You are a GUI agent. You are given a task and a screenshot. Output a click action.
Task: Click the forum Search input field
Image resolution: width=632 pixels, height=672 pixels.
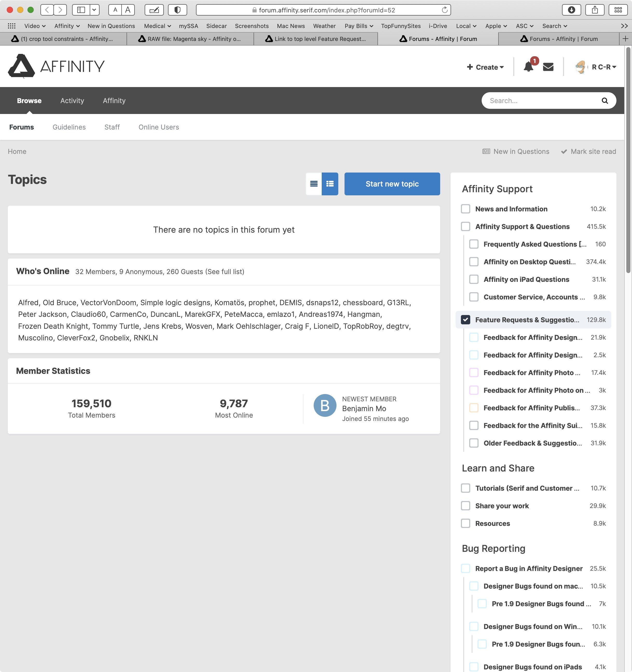pos(541,101)
